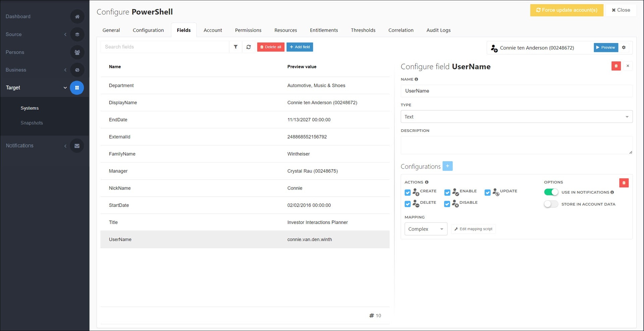Select the FamilyName field row

[245, 154]
